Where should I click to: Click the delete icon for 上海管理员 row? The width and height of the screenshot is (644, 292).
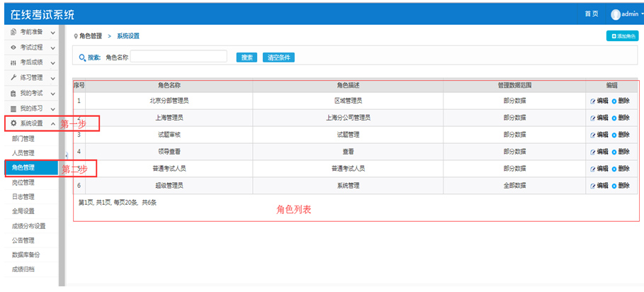point(614,118)
